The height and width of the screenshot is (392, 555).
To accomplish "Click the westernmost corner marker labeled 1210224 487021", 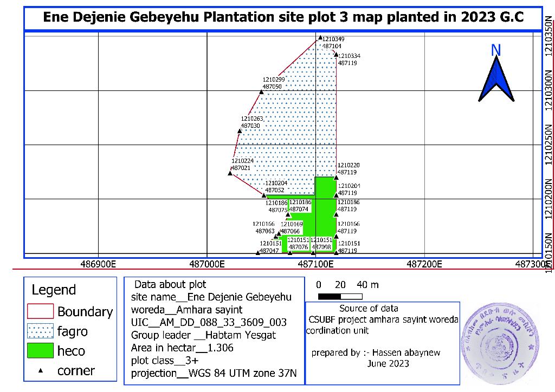I will tap(230, 173).
